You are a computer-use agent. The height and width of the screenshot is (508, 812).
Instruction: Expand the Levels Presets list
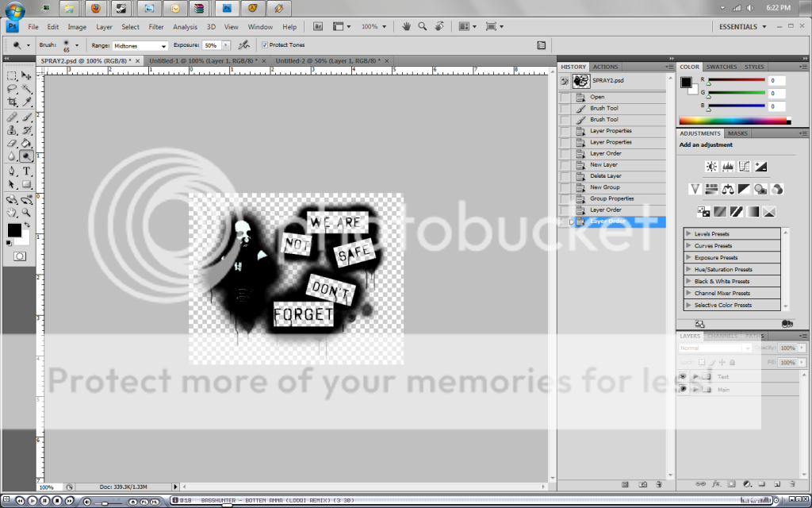[x=688, y=234]
